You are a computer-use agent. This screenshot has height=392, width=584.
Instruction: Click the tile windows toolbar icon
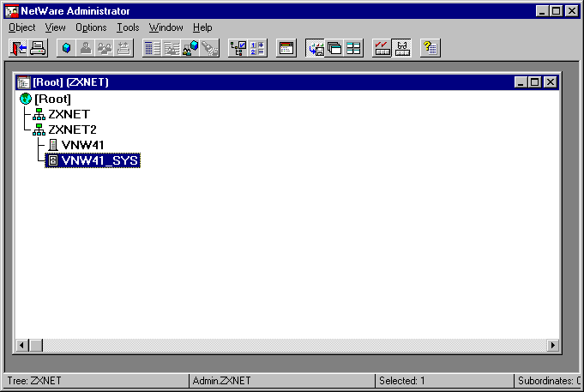click(x=353, y=48)
